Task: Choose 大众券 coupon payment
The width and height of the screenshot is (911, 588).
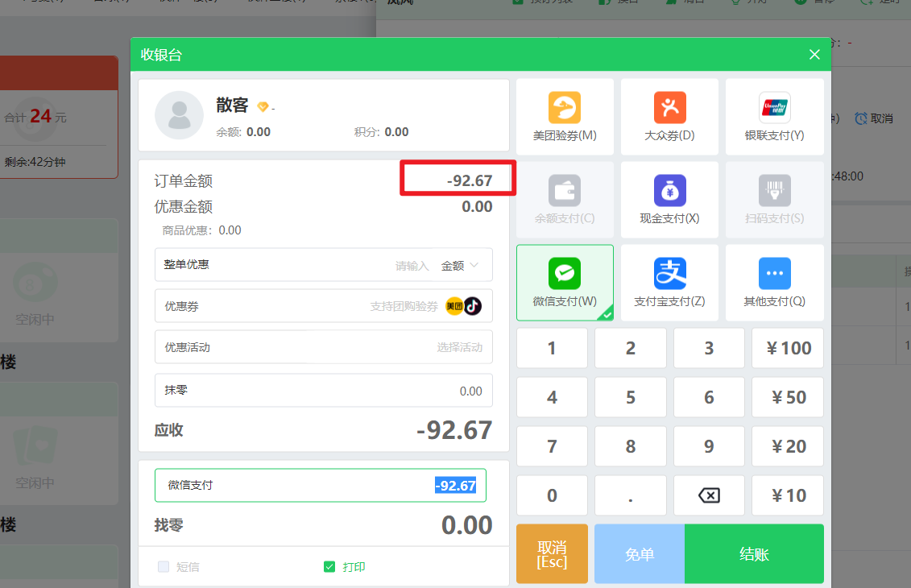Action: (669, 116)
